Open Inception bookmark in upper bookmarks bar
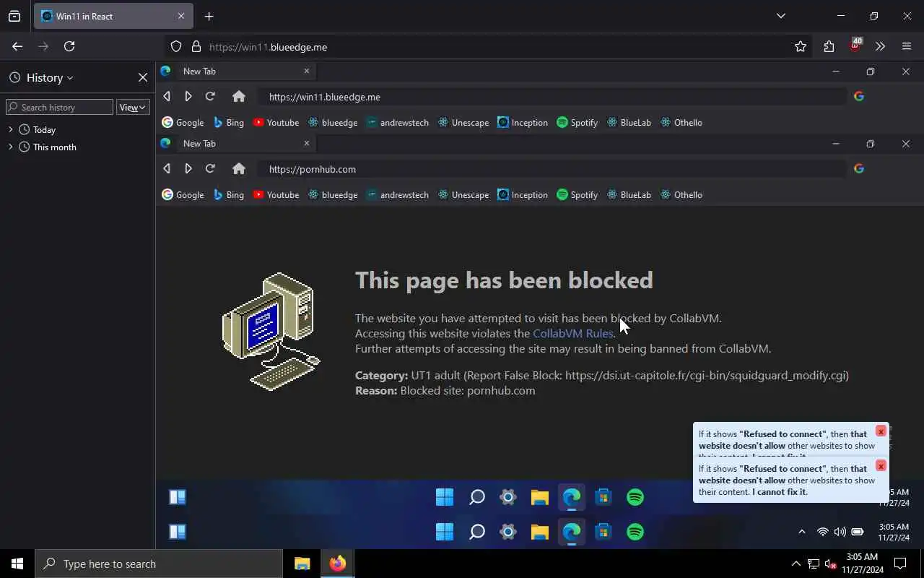Viewport: 924px width, 578px height. (x=523, y=122)
